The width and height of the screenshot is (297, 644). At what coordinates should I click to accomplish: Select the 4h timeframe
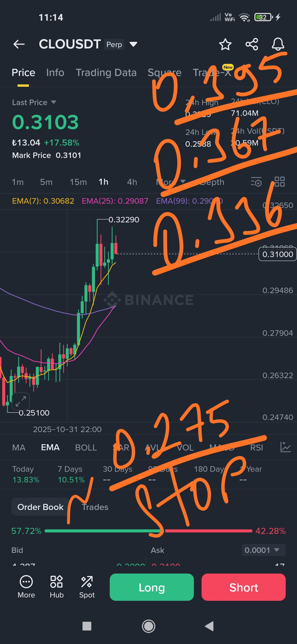pos(132,182)
